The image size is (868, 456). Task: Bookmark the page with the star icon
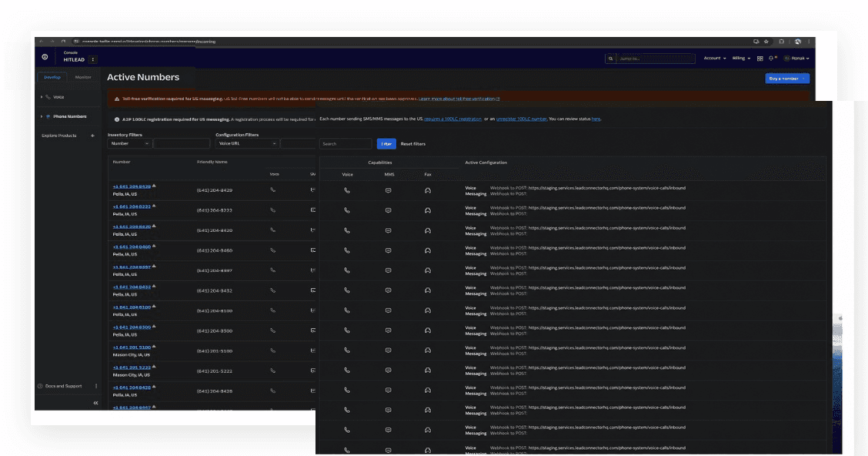[x=766, y=42]
